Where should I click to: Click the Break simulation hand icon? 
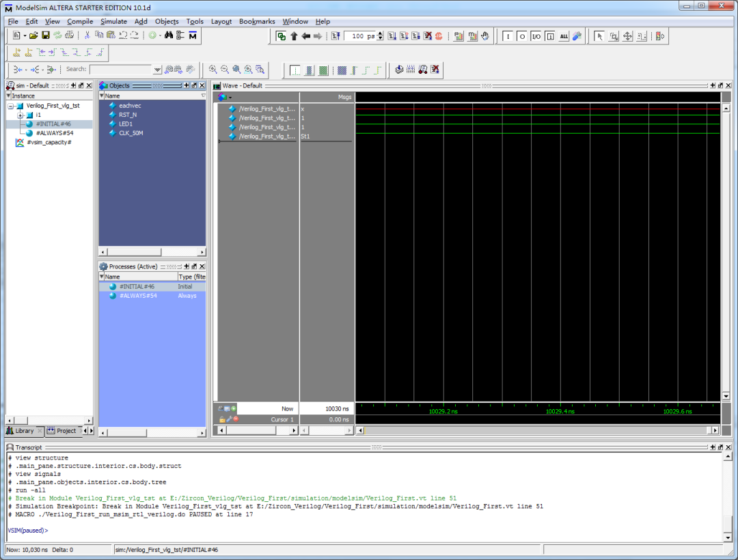pyautogui.click(x=485, y=36)
